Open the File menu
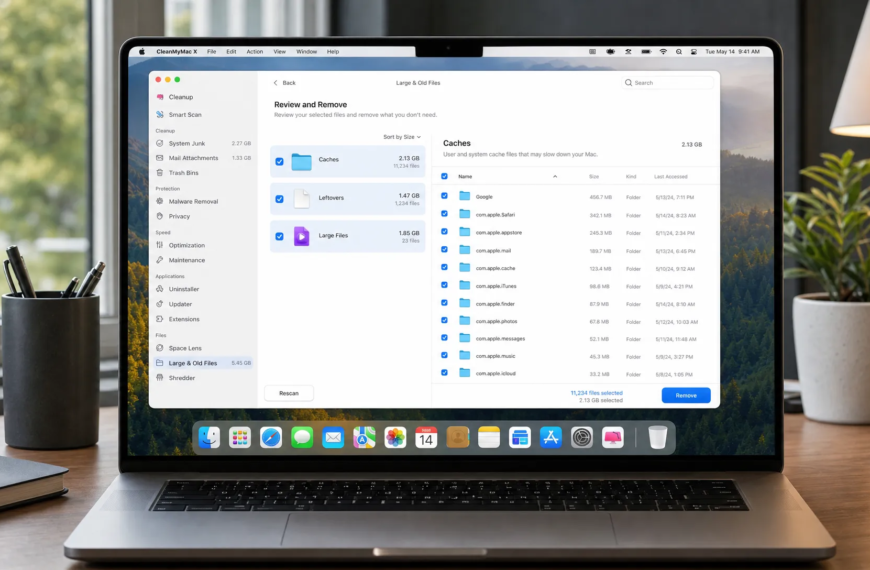870x570 pixels. point(211,52)
